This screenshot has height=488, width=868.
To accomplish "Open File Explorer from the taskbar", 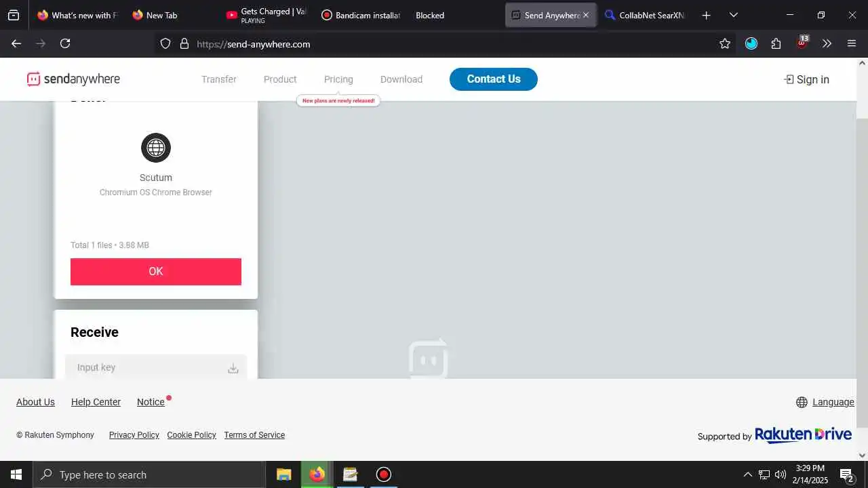I will [283, 474].
